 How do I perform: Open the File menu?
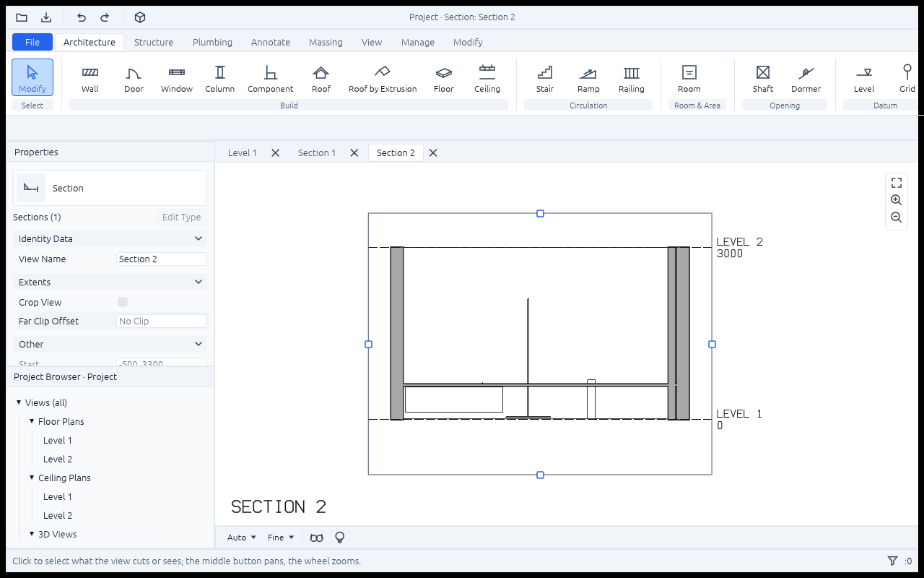point(32,42)
